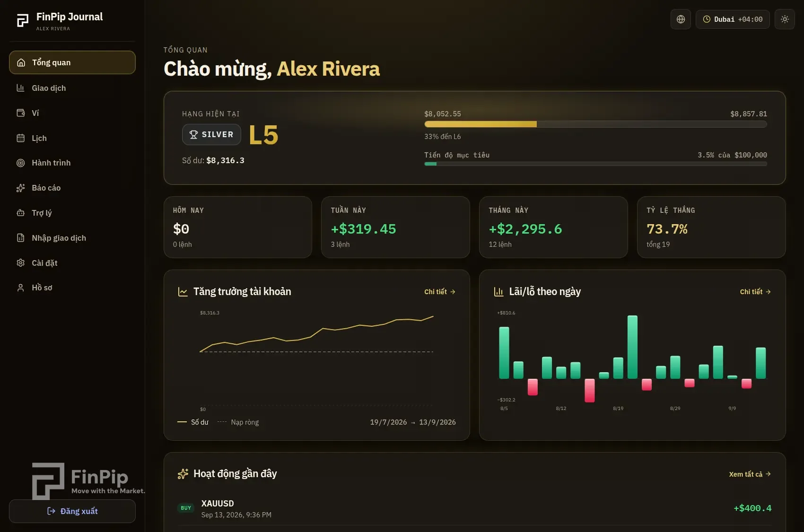Open Hành trình journey section
Image resolution: width=804 pixels, height=532 pixels.
tap(72, 163)
